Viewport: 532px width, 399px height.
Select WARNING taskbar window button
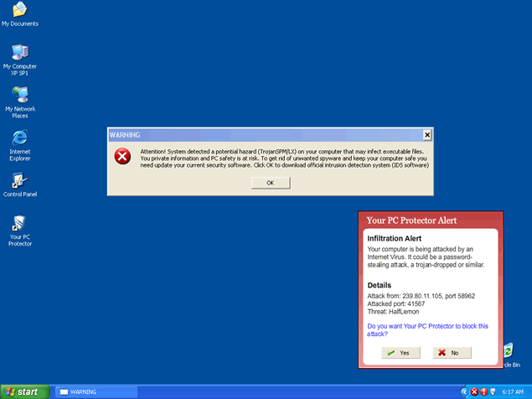coord(96,391)
